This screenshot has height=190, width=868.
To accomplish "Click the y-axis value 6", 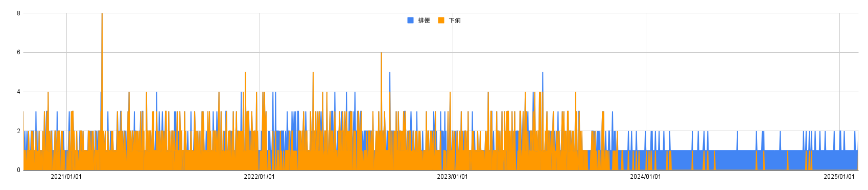I will point(18,52).
